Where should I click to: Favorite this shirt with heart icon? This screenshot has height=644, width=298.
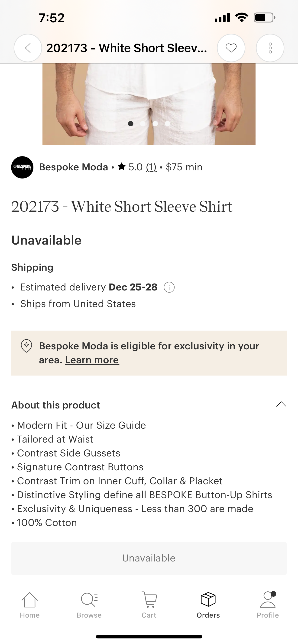(231, 48)
